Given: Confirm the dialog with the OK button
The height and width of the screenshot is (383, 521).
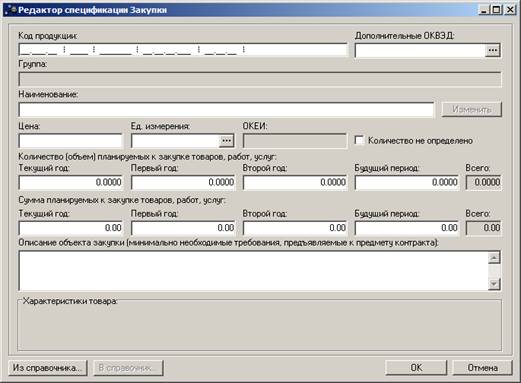Looking at the screenshot, I should tap(416, 368).
